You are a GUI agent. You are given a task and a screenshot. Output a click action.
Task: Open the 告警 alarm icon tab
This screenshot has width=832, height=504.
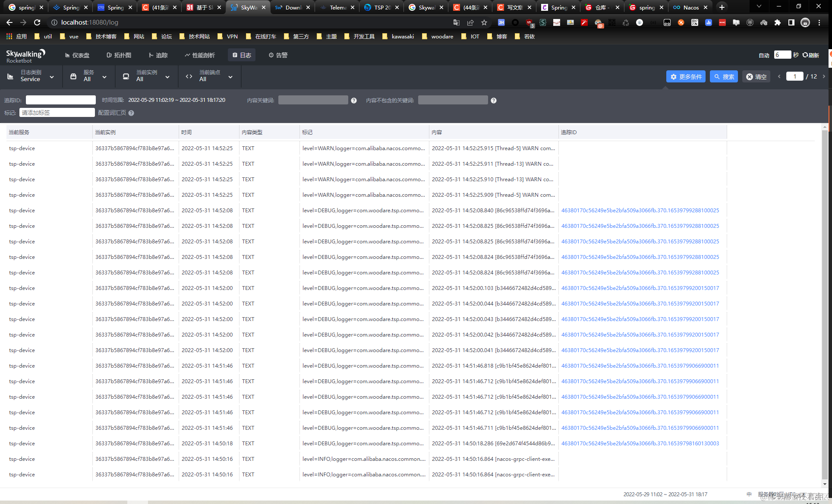point(271,55)
